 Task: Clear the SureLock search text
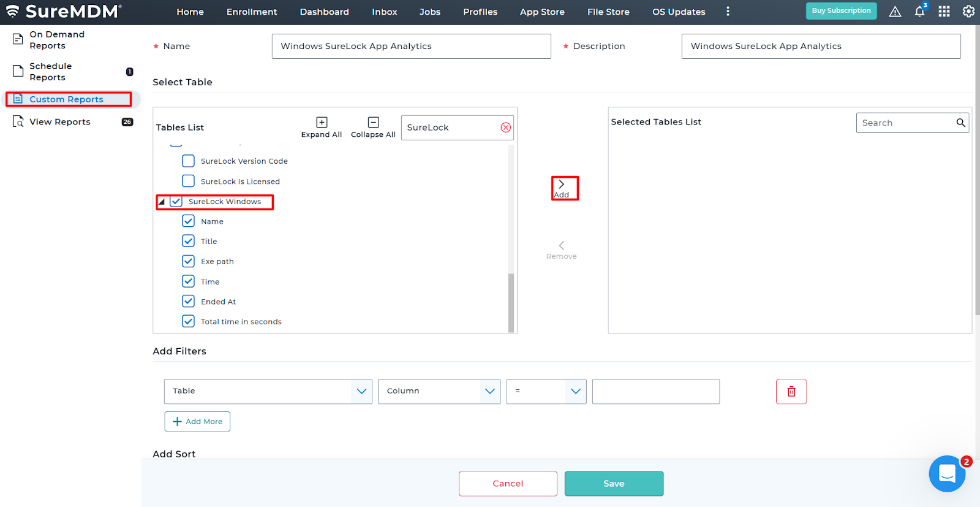(505, 128)
